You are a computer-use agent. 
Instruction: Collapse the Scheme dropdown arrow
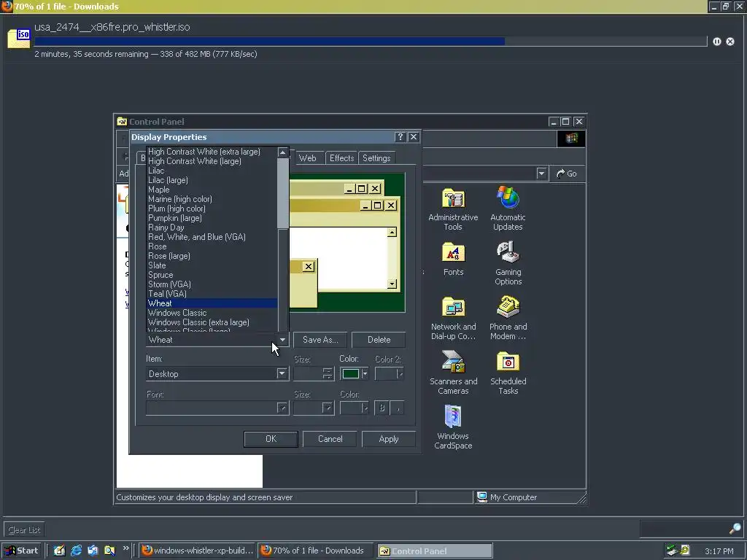(x=282, y=340)
